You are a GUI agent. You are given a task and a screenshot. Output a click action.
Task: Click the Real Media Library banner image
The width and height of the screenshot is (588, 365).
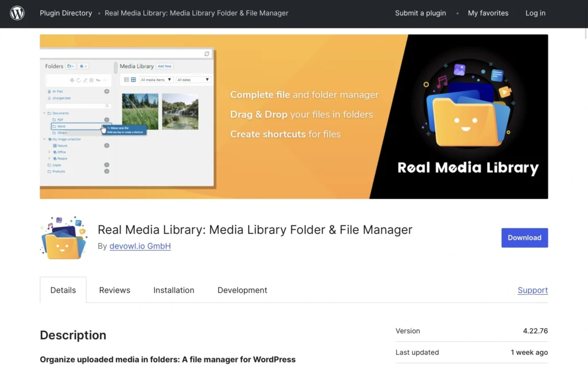(293, 117)
